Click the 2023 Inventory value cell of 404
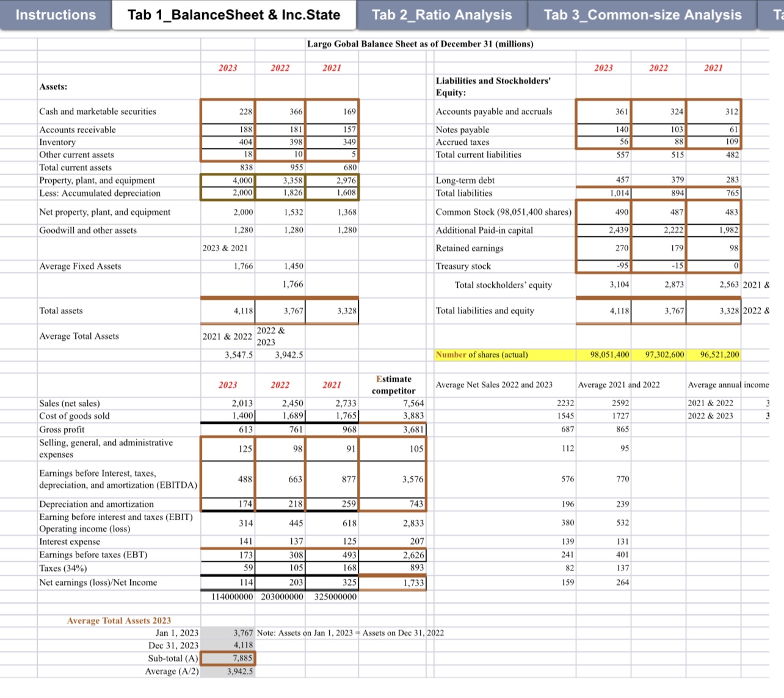This screenshot has height=698, width=784. 228,142
